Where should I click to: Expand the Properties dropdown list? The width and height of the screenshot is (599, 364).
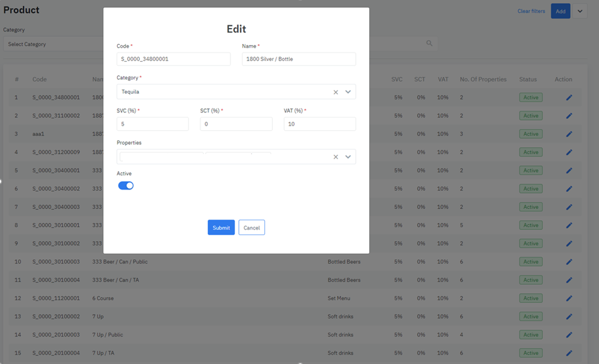(348, 157)
